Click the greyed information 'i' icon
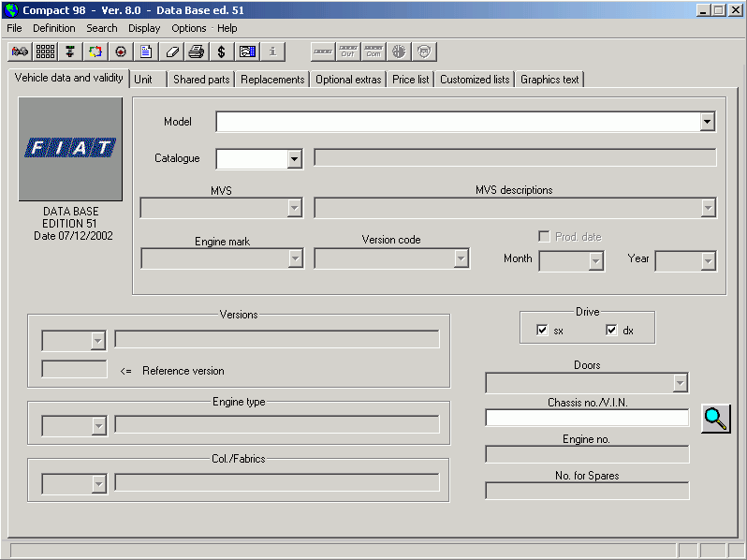This screenshot has width=747, height=560. [272, 52]
